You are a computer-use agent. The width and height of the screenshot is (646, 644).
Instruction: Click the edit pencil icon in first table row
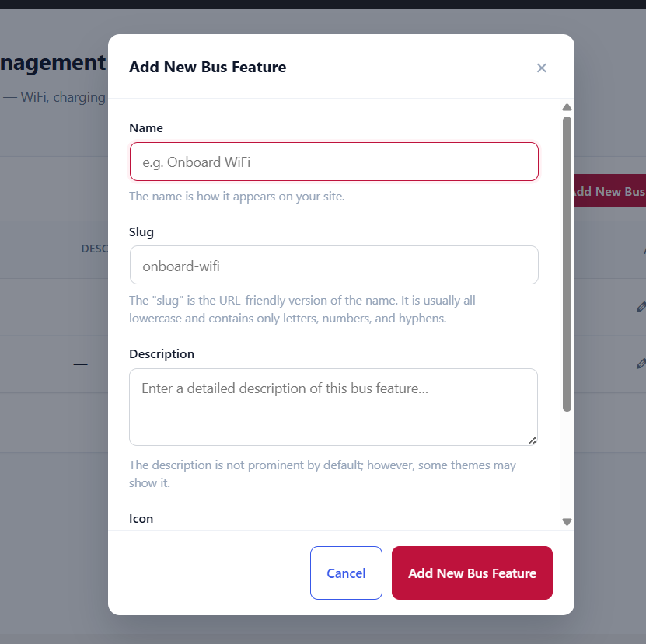pos(641,307)
